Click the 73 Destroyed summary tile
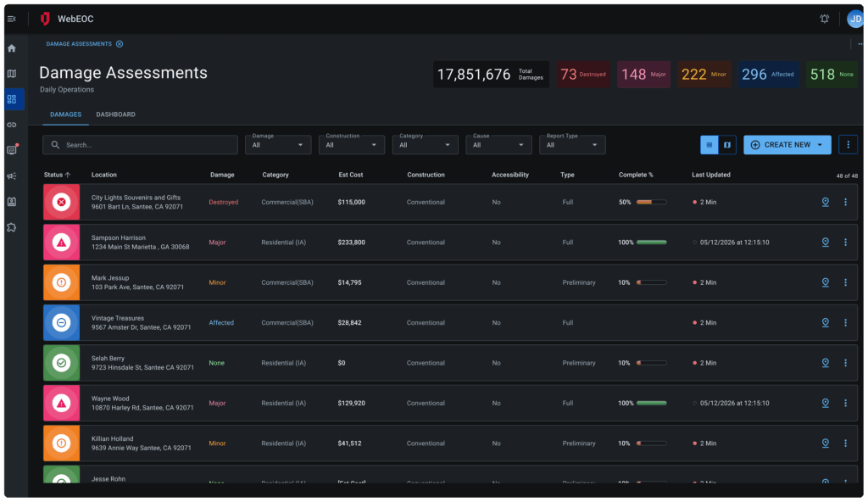Image resolution: width=868 pixels, height=502 pixels. tap(583, 75)
